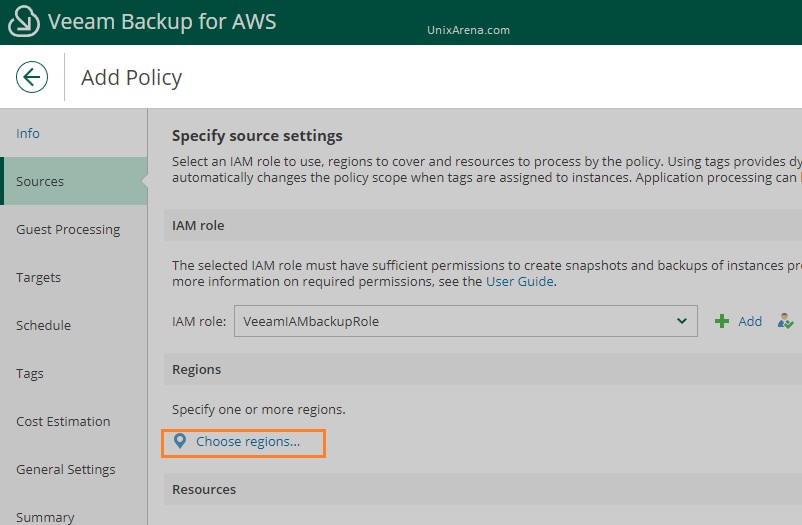This screenshot has width=802, height=525.
Task: Click the Add IAM role link
Action: [x=750, y=321]
